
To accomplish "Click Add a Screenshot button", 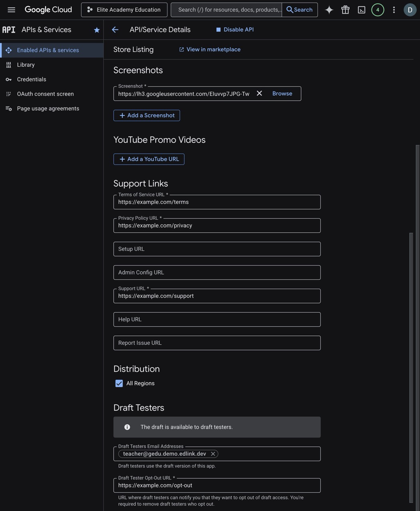I will pyautogui.click(x=147, y=115).
